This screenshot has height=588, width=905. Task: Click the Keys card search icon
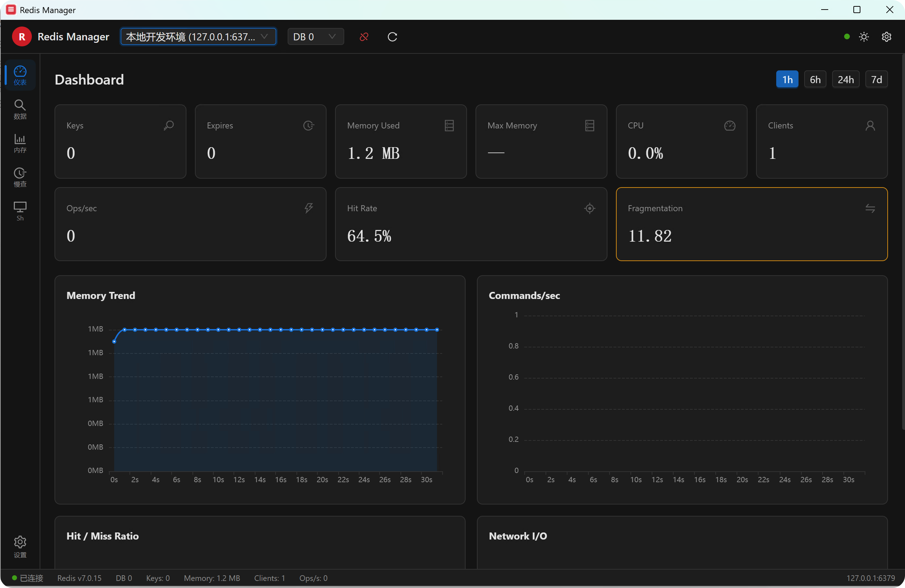(x=169, y=126)
